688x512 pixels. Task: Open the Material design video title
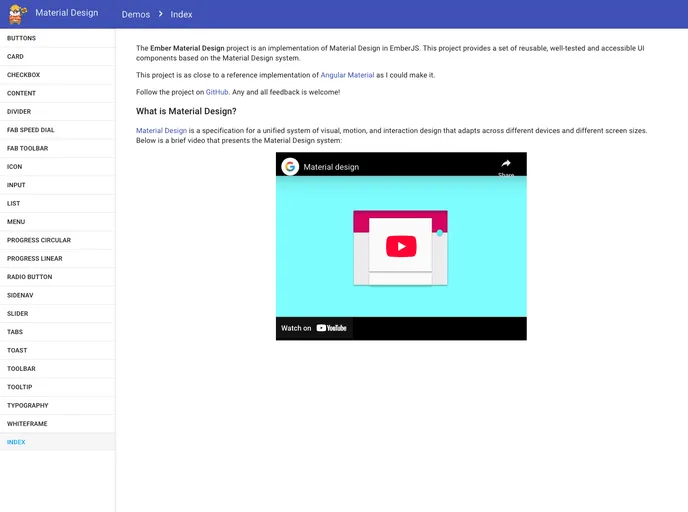[331, 167]
